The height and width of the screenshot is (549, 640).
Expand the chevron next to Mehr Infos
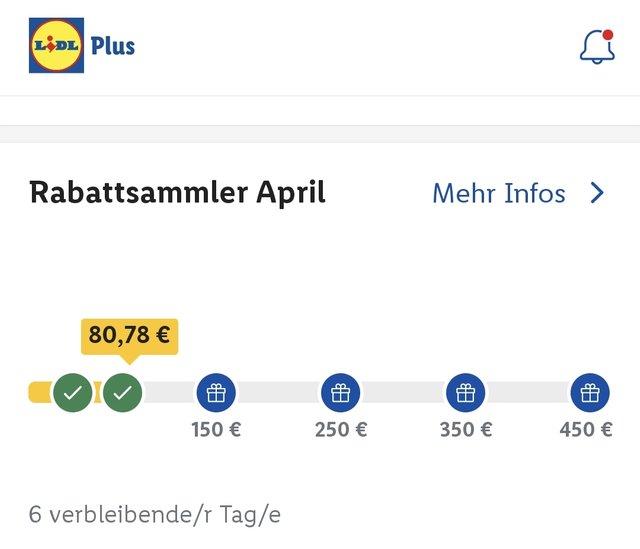(x=598, y=193)
